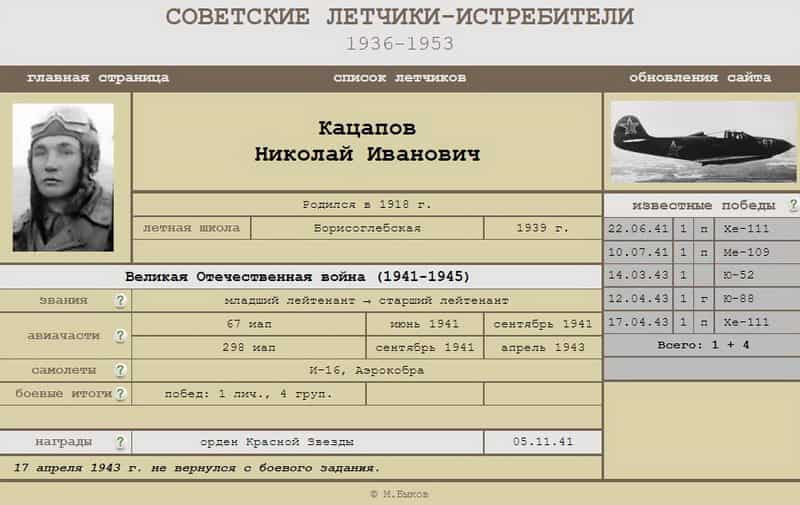Click the Airacobra aircraft photo
This screenshot has height=505, width=800.
[x=703, y=141]
